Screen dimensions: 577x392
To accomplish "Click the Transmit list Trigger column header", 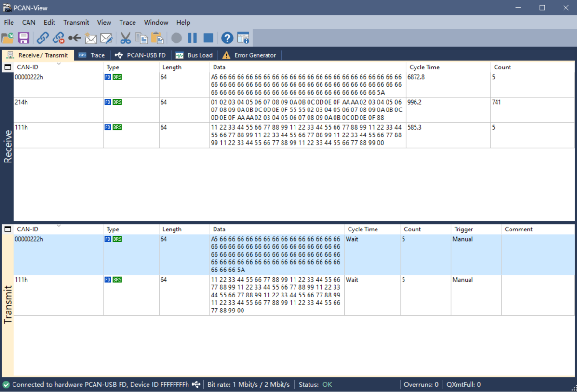I will point(476,230).
